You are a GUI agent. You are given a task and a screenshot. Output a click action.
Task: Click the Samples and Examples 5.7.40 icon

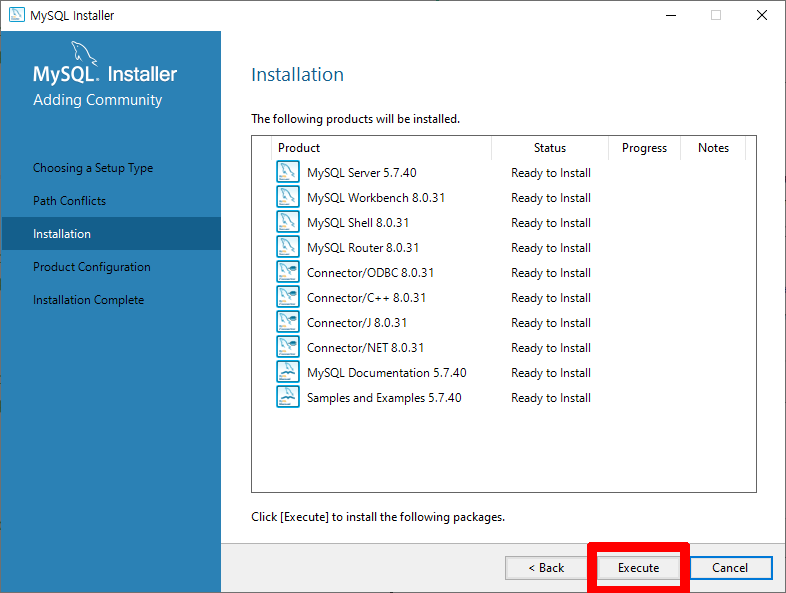(288, 398)
